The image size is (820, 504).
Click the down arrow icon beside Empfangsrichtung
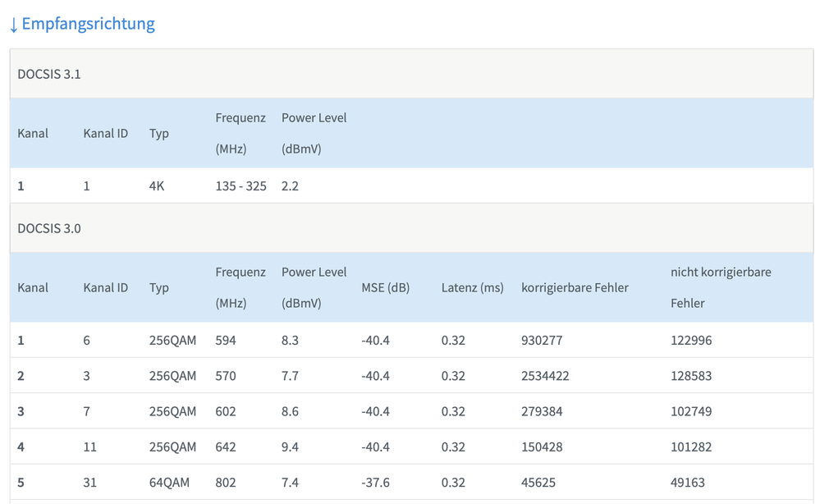click(13, 25)
